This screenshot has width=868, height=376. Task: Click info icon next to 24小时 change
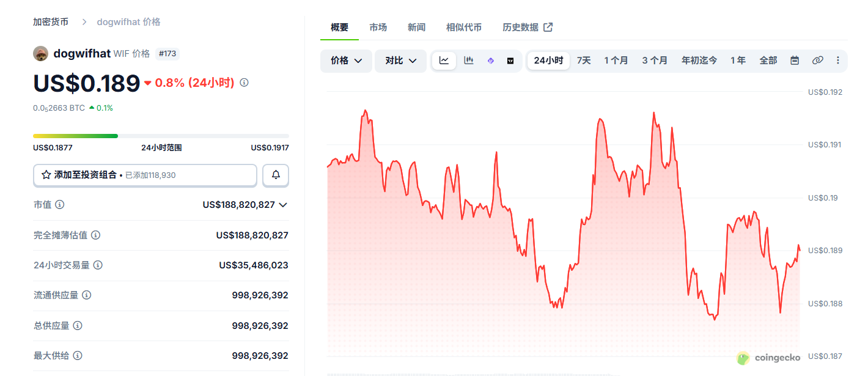[245, 83]
